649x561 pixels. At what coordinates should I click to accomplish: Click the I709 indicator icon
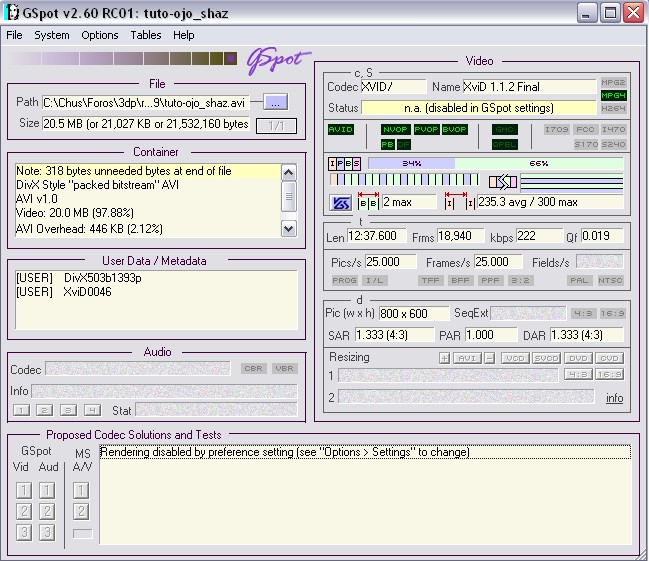coord(557,130)
